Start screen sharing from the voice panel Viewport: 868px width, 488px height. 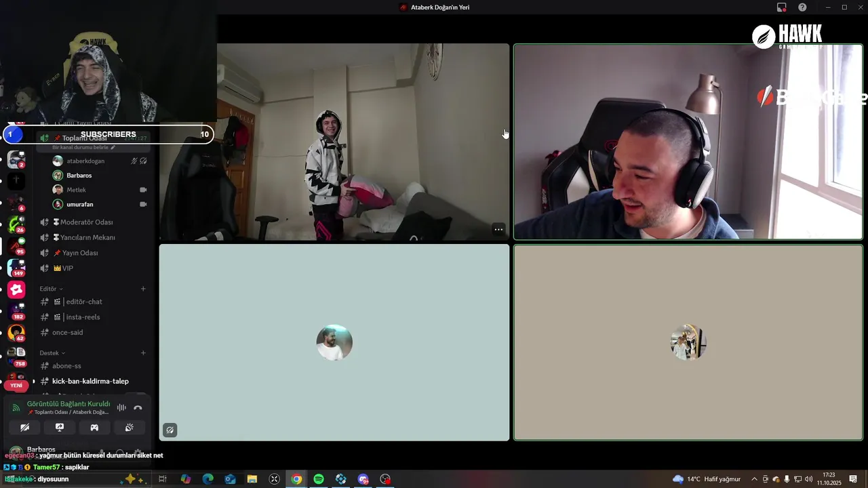point(60,428)
